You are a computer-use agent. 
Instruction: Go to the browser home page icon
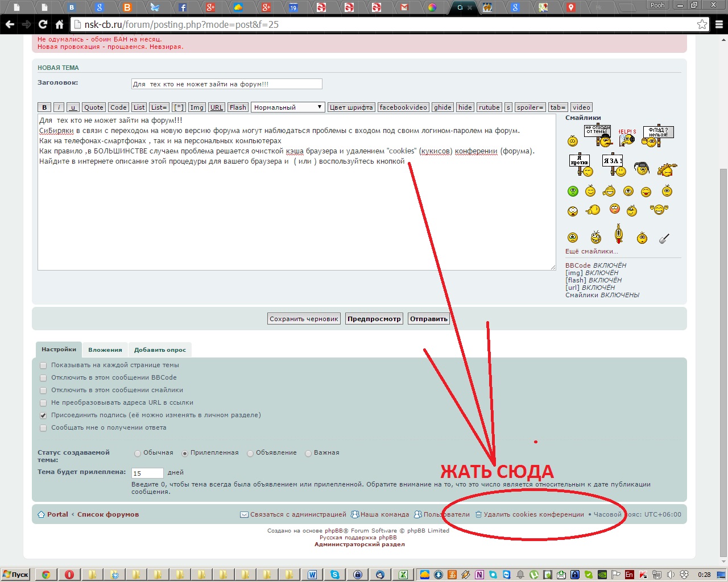[59, 24]
